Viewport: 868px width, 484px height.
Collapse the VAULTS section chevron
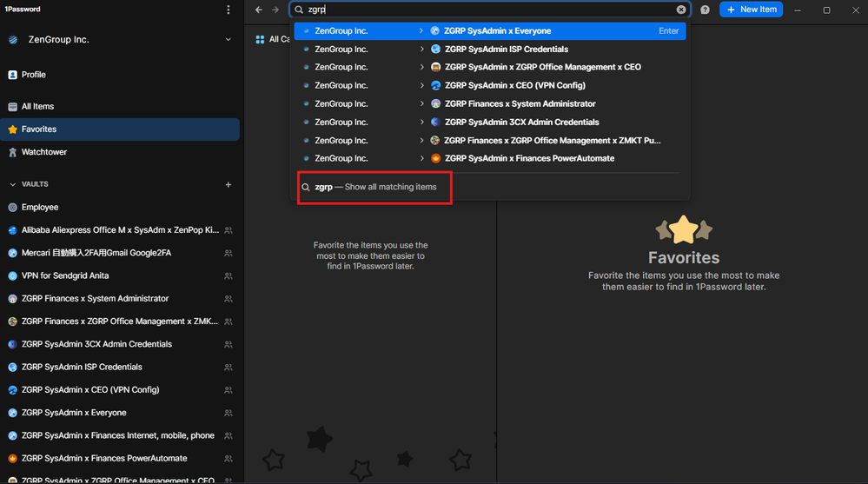point(13,184)
